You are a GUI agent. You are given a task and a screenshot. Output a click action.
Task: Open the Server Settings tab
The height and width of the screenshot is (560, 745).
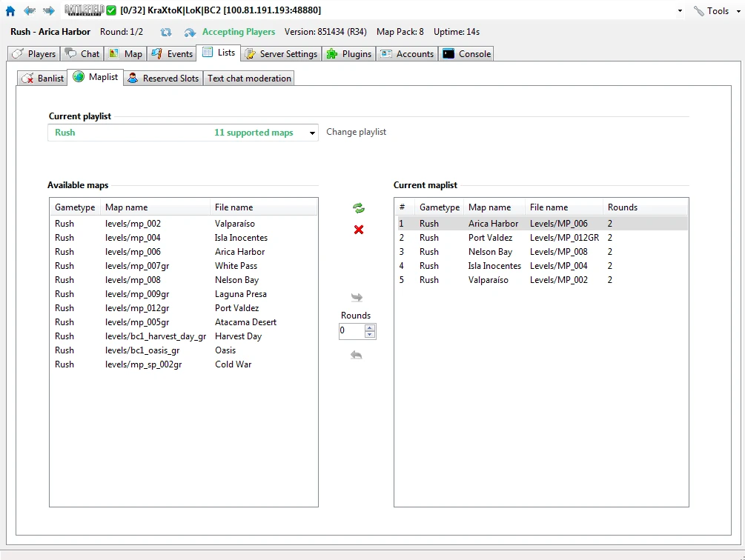281,54
